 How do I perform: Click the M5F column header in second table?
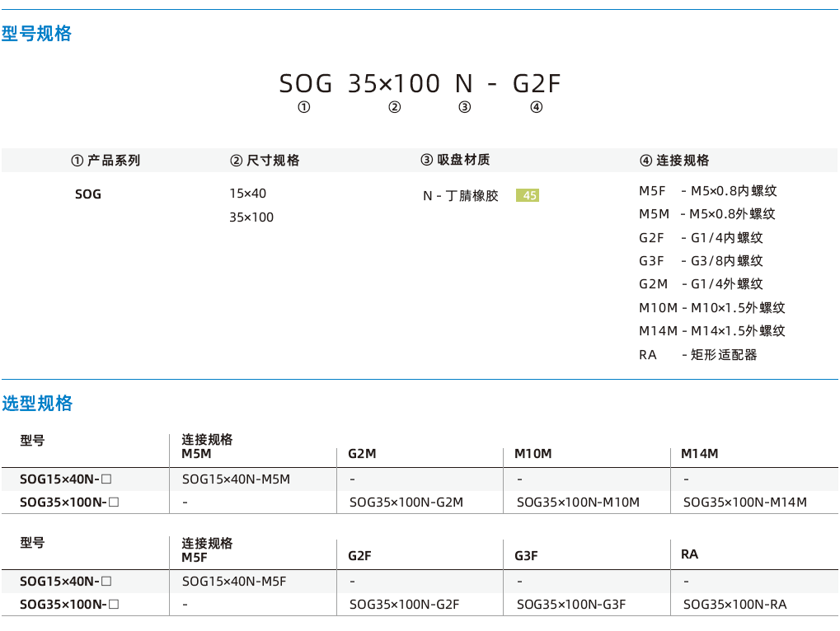[194, 558]
